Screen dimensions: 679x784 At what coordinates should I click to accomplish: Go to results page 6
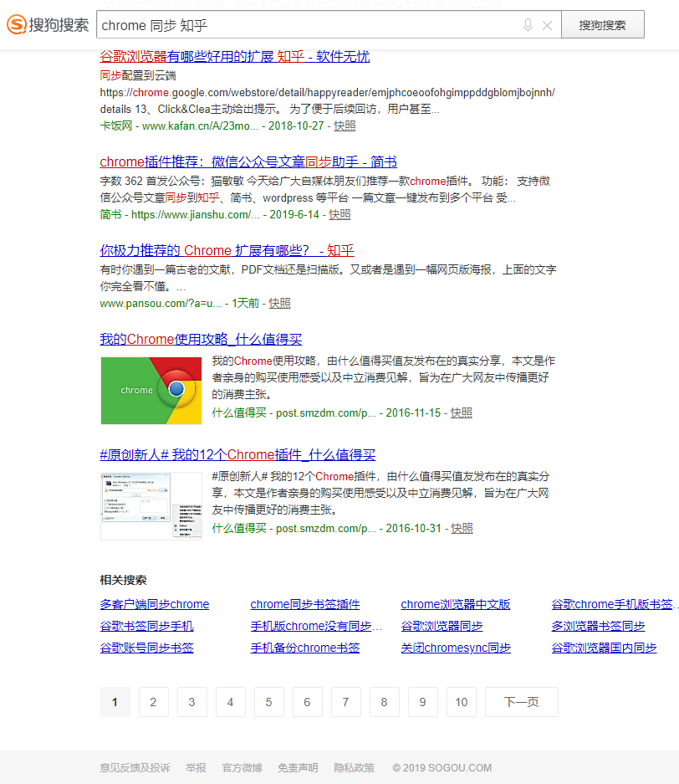click(307, 702)
